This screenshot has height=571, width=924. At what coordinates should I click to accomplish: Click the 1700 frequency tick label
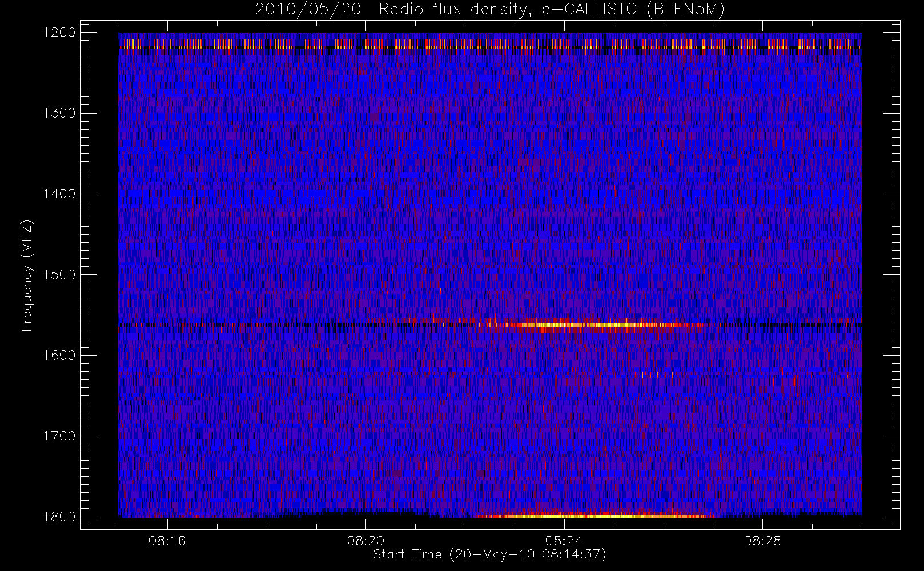click(x=59, y=436)
